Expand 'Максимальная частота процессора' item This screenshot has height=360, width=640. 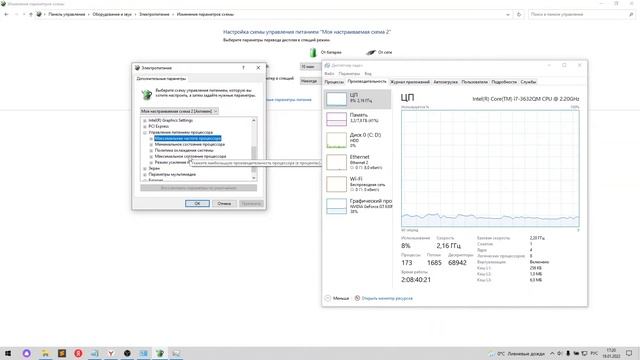click(151, 139)
